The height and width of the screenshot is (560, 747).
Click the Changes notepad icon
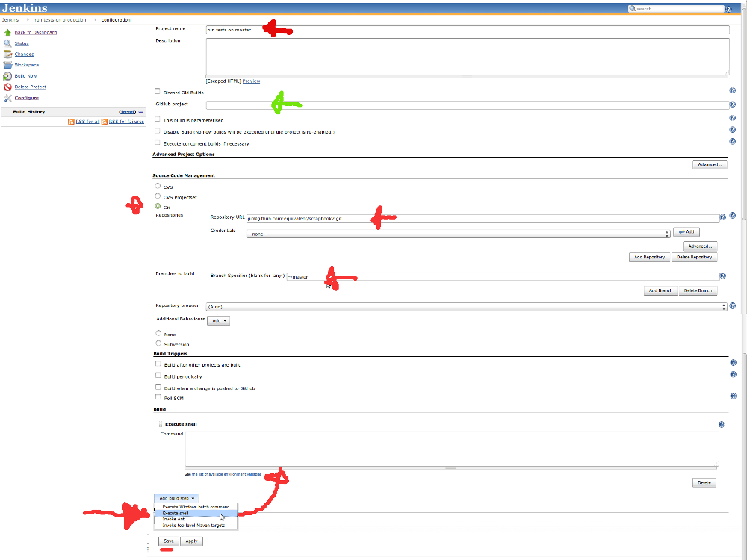7,55
